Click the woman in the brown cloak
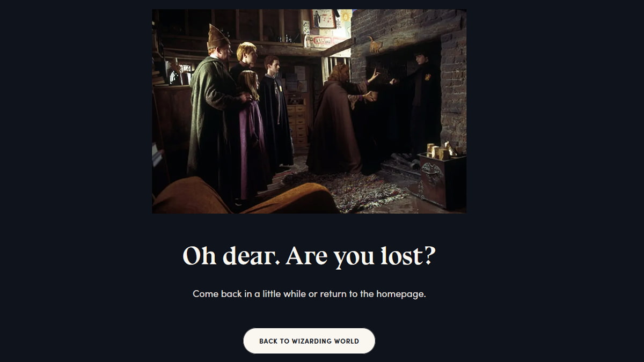Screen dimensions: 644x362 coord(338,118)
